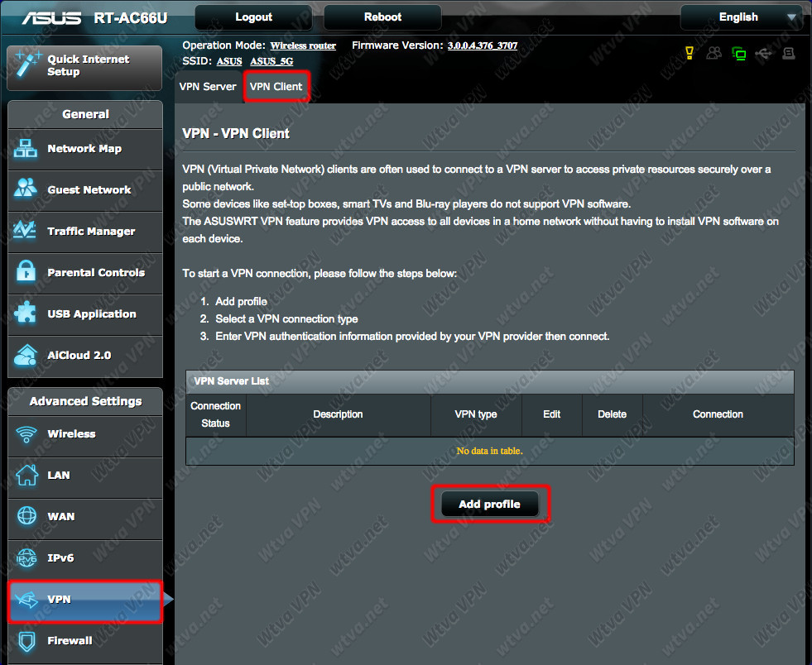Click the guest users status icon
The width and height of the screenshot is (812, 665).
click(714, 53)
